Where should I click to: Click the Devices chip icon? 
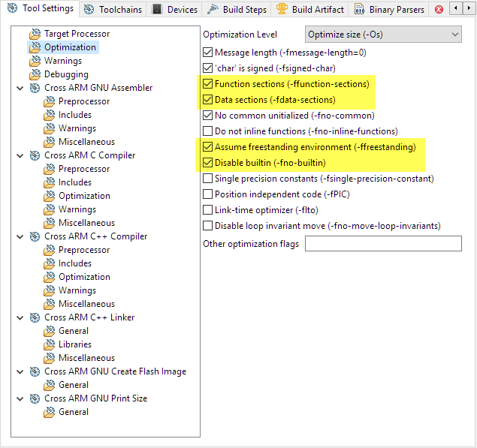157,10
